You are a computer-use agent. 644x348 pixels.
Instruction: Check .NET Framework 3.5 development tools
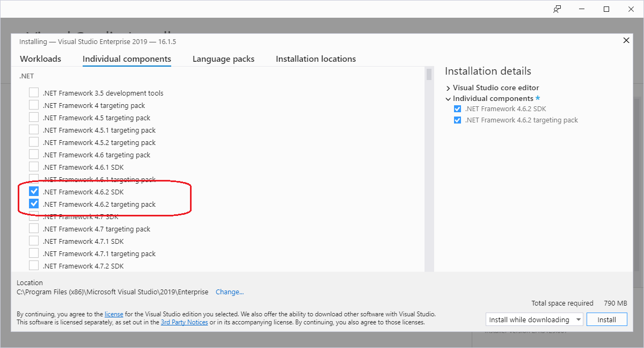click(x=34, y=92)
